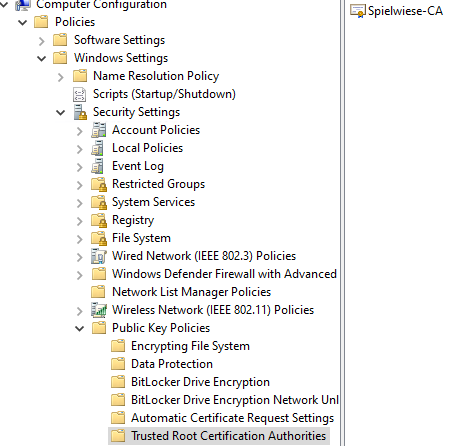Screen dimensions: 450x446
Task: Select the Security Settings label
Action: 136,112
